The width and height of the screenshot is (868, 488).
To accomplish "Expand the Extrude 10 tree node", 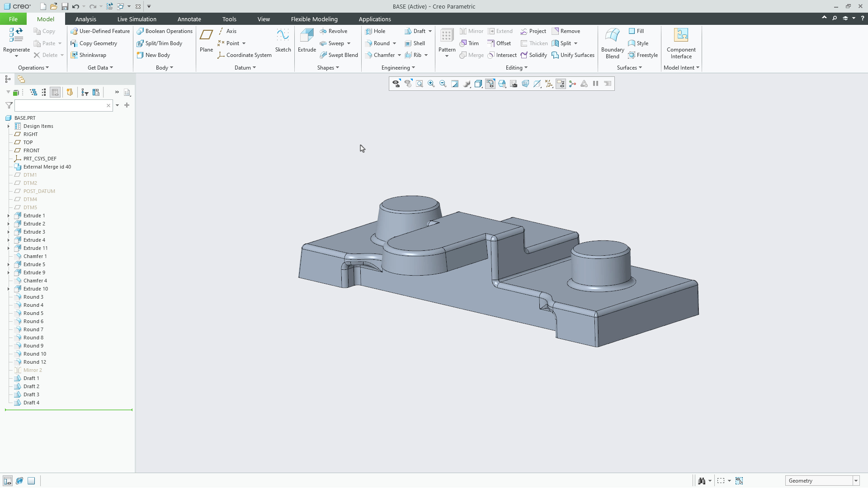I will 8,289.
